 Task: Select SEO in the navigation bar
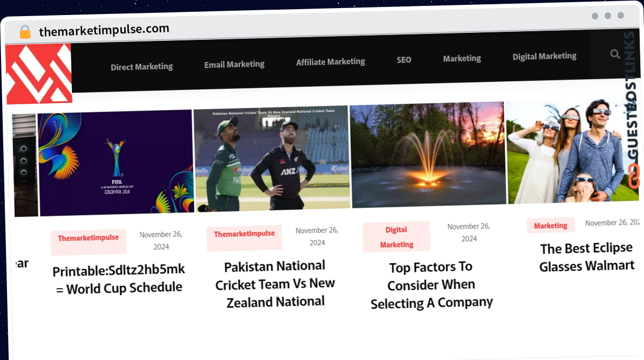[x=404, y=60]
